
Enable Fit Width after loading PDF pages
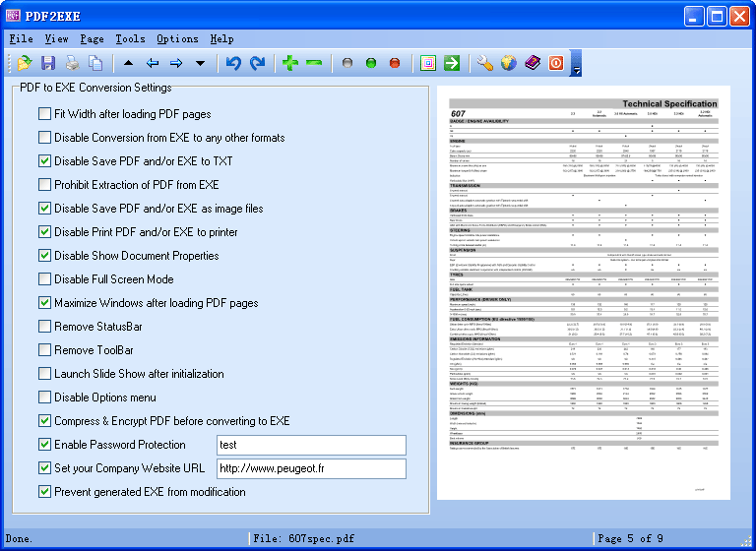[44, 114]
